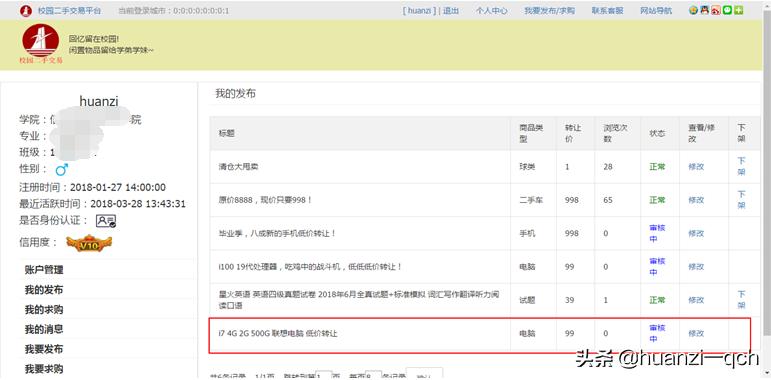Open more share options plus icon
Screen dimensions: 771x380
739,10
